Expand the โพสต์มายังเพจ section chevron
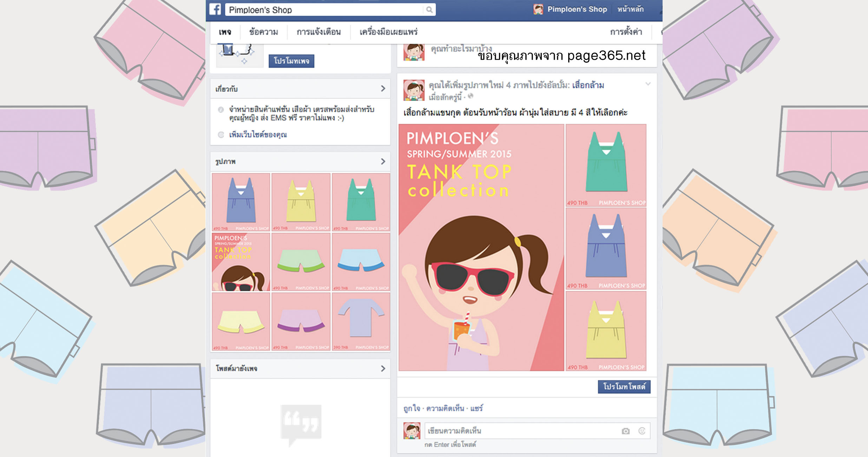The image size is (868, 457). 383,368
